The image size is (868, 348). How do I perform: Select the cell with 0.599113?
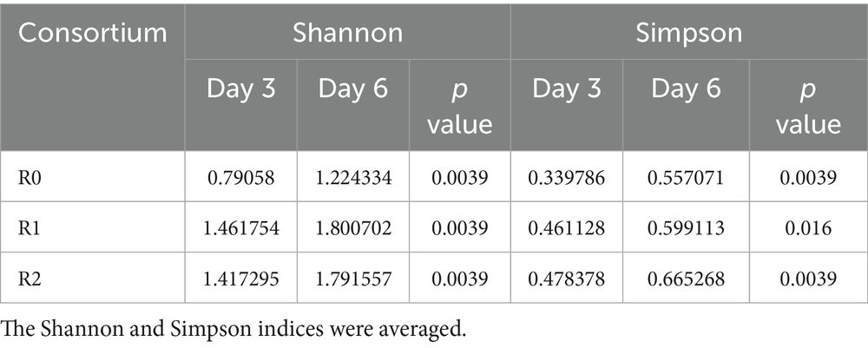(x=688, y=230)
